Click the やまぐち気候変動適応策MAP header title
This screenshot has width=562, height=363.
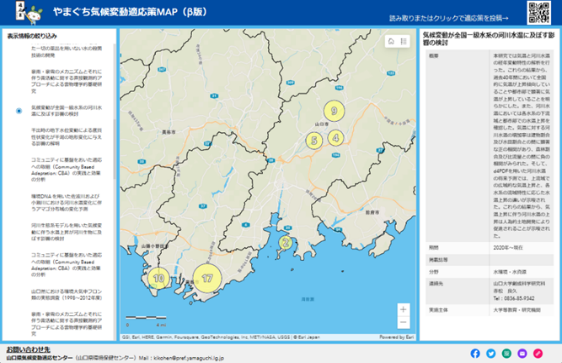pos(130,12)
